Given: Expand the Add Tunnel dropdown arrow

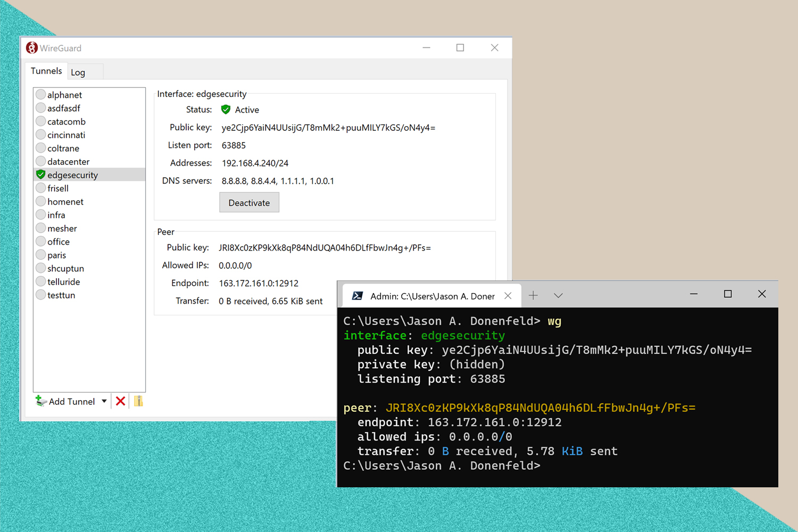Looking at the screenshot, I should pyautogui.click(x=104, y=401).
